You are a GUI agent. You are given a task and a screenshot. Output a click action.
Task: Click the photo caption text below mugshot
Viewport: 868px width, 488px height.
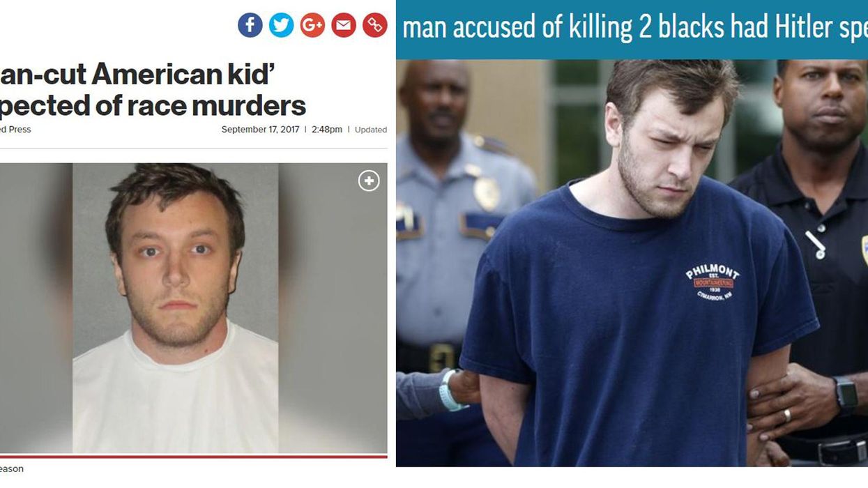pos(12,469)
